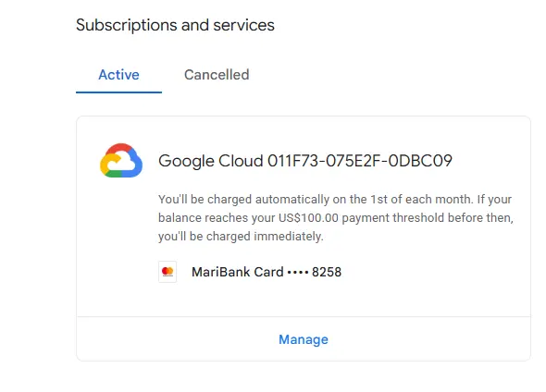
Task: Click the Mastercard payment card icon
Action: [168, 272]
